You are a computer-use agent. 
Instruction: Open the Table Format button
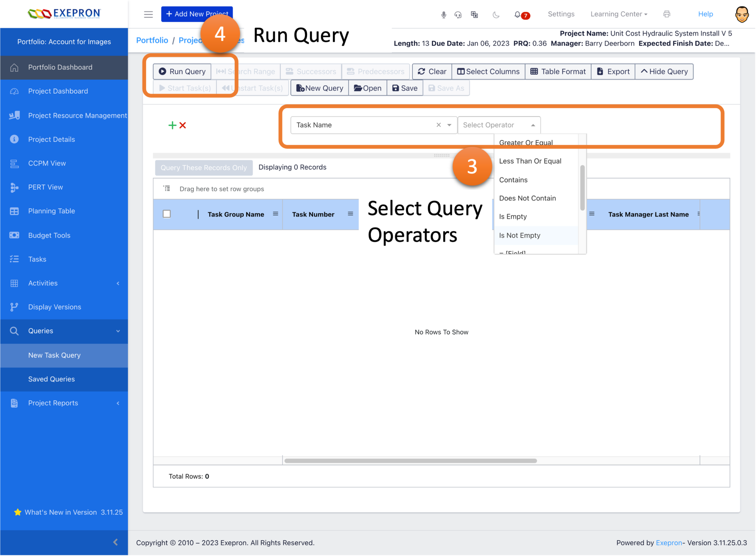pos(558,72)
